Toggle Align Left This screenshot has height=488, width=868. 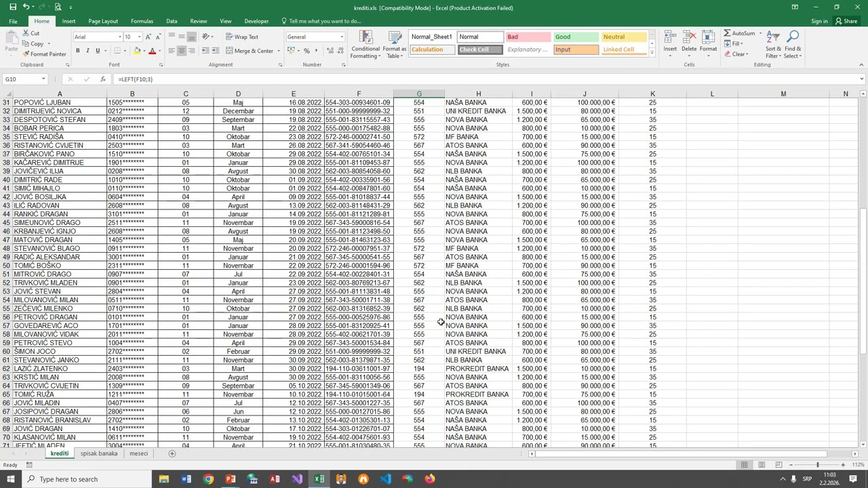[x=171, y=51]
